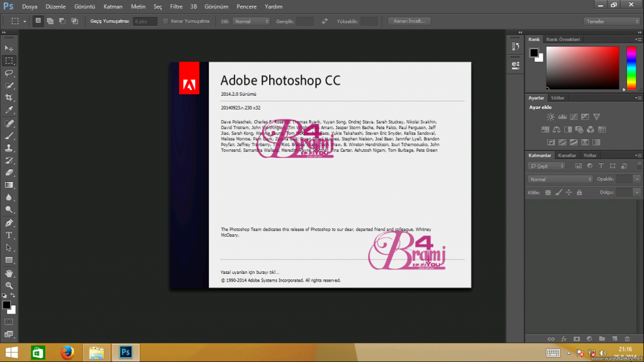Select the Lasso tool
644x362 pixels.
[x=9, y=72]
